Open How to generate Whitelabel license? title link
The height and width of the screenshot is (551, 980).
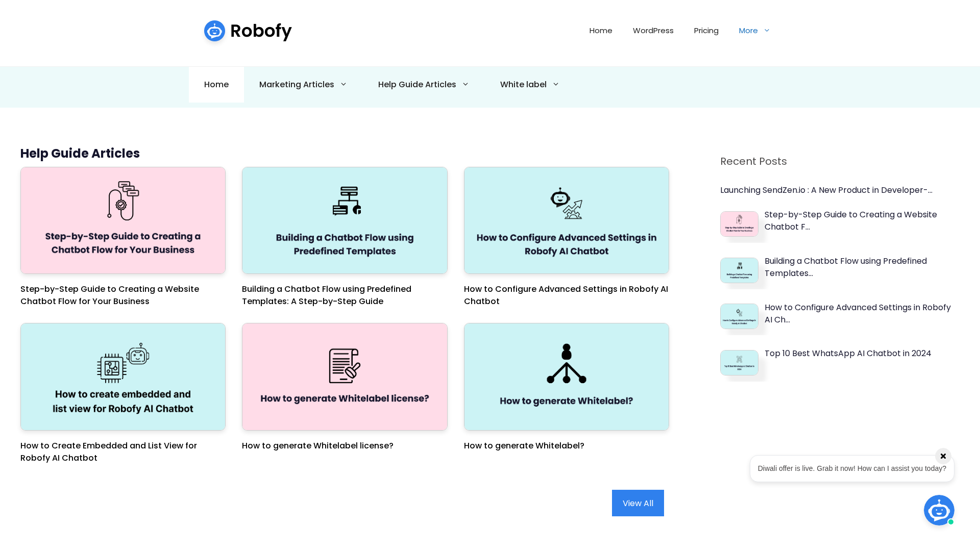[x=317, y=446]
